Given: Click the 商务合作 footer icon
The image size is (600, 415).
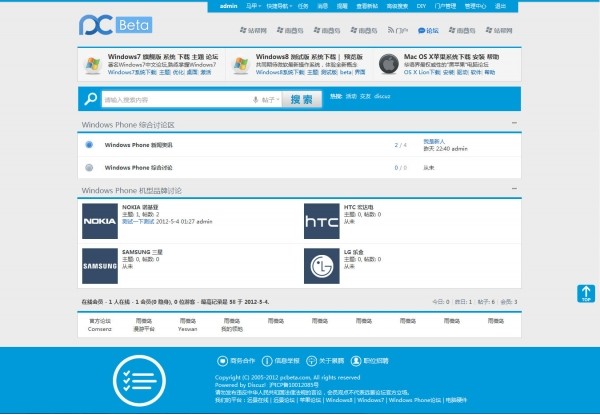Looking at the screenshot, I should (x=222, y=361).
